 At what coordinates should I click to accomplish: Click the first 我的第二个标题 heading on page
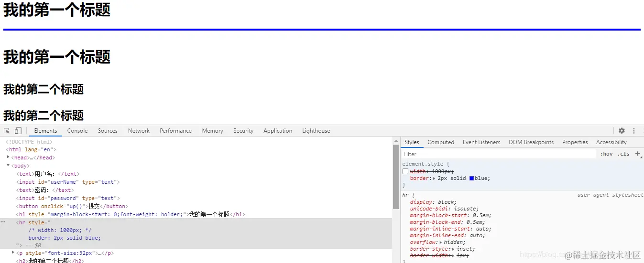[44, 89]
